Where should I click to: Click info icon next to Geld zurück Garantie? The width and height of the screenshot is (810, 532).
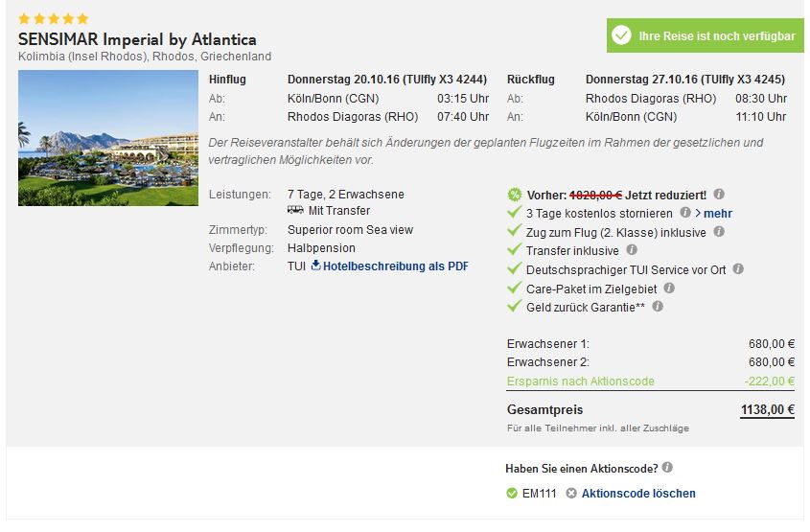tap(658, 307)
